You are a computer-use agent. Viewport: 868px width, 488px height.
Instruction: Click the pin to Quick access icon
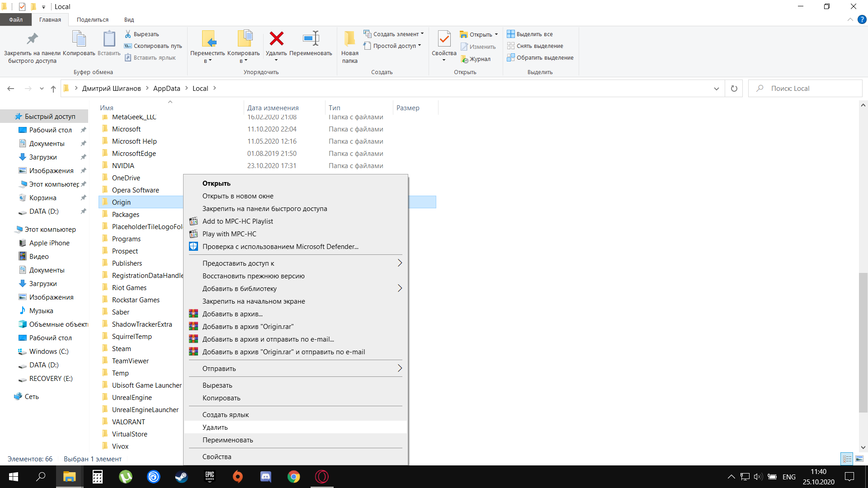(x=32, y=39)
